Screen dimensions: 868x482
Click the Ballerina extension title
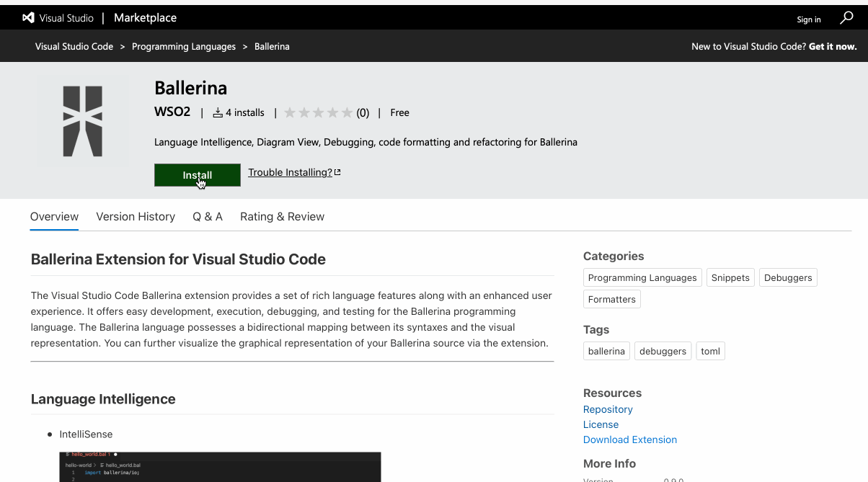(x=190, y=88)
